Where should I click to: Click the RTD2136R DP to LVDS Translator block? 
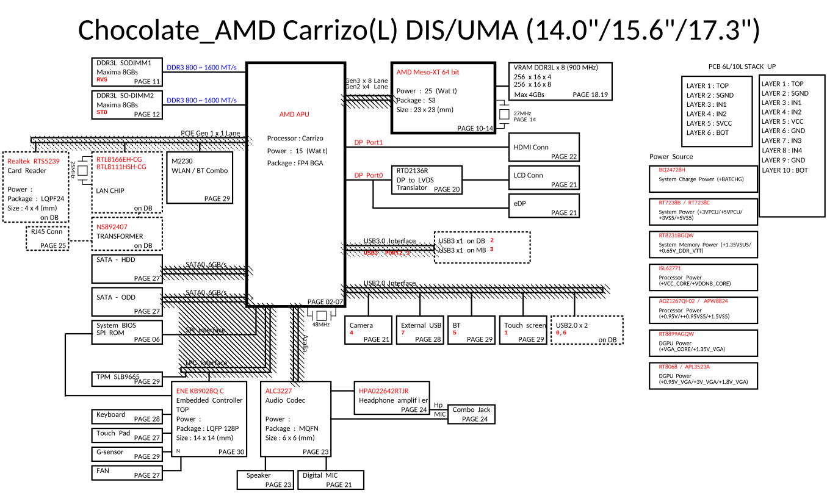(x=427, y=180)
